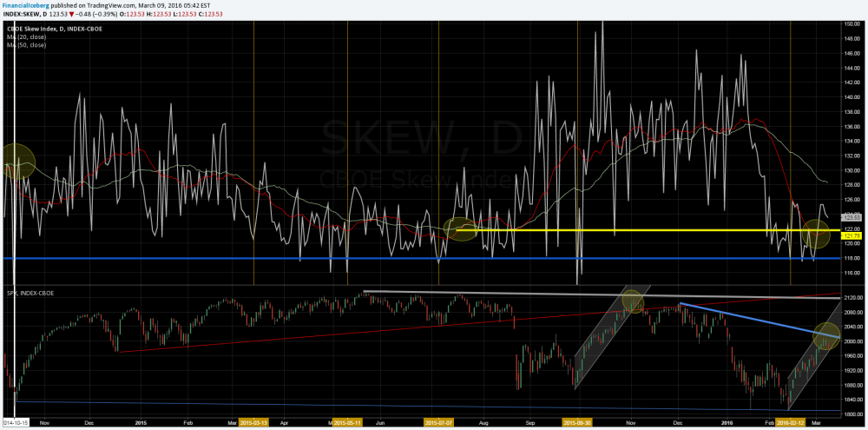Image resolution: width=868 pixels, height=430 pixels.
Task: Click the INDEX:SKEW, D symbol label
Action: (23, 13)
